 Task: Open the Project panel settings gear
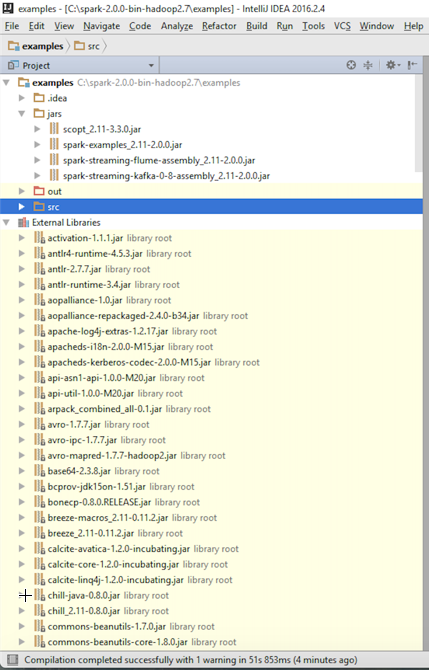391,65
